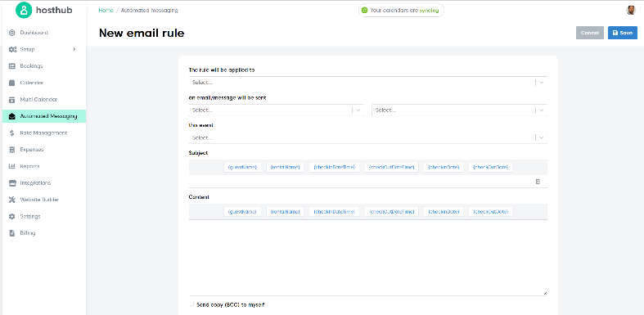Image resolution: width=644 pixels, height=315 pixels.
Task: Click the Billing document icon
Action: coord(12,233)
